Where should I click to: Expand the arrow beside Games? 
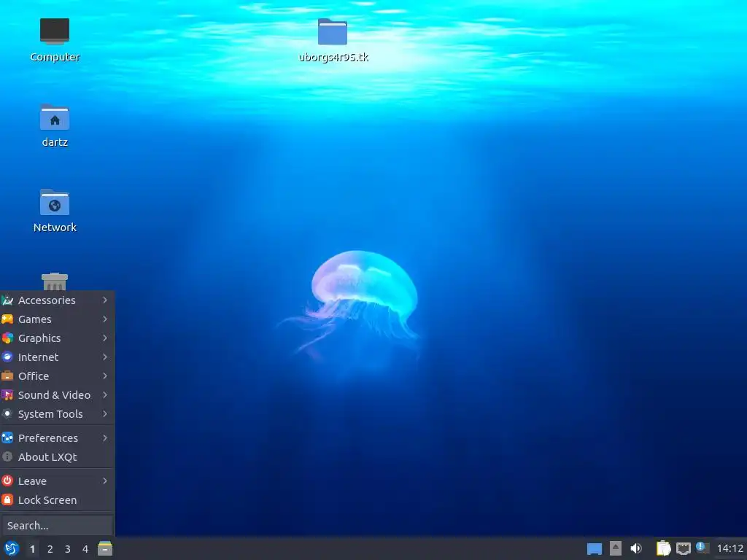pyautogui.click(x=105, y=319)
